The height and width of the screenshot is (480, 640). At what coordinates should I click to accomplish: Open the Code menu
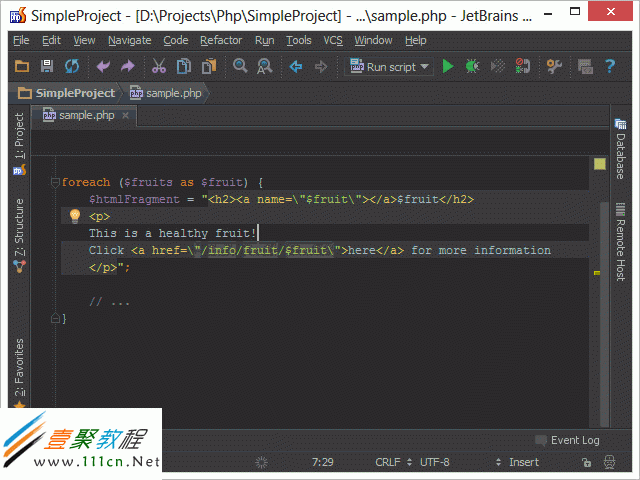click(x=176, y=40)
